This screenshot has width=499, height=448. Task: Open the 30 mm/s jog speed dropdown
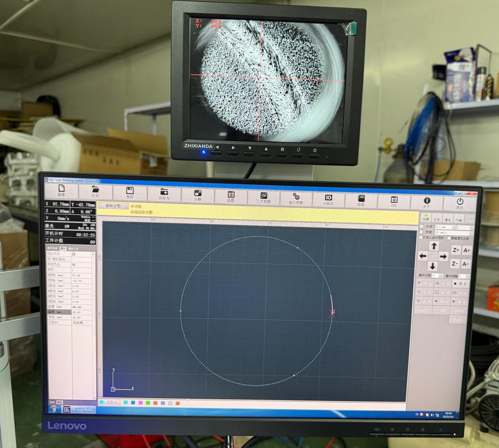pyautogui.click(x=471, y=233)
